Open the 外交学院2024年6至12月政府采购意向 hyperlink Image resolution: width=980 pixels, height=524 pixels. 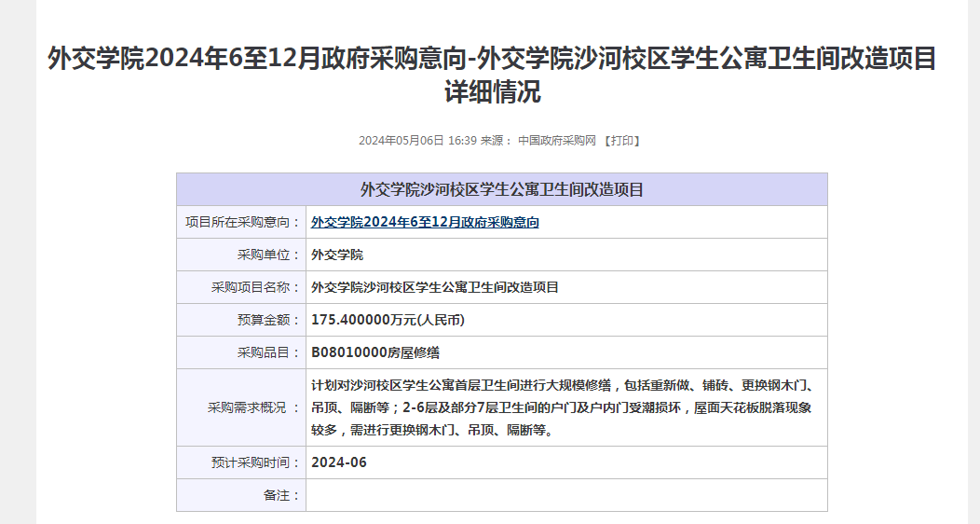tap(425, 222)
